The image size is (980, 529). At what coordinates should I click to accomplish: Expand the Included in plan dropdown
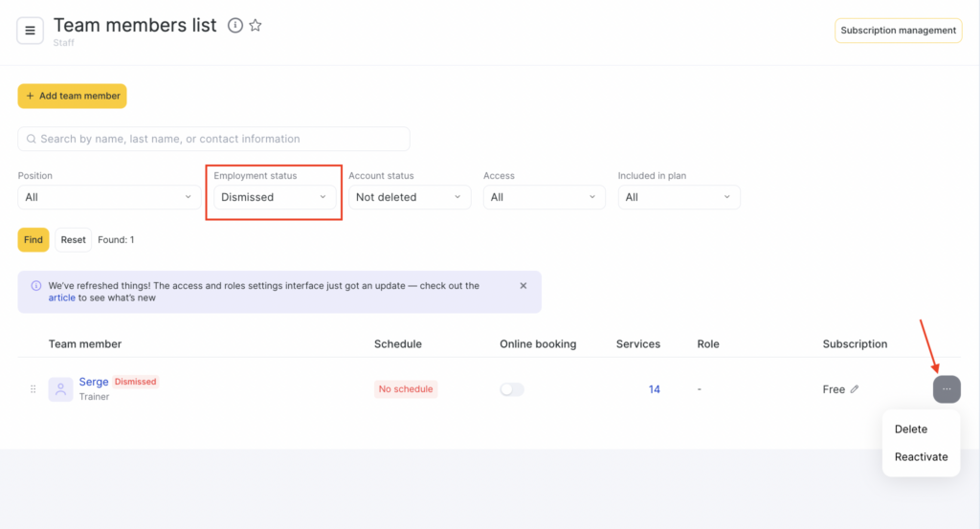[679, 197]
